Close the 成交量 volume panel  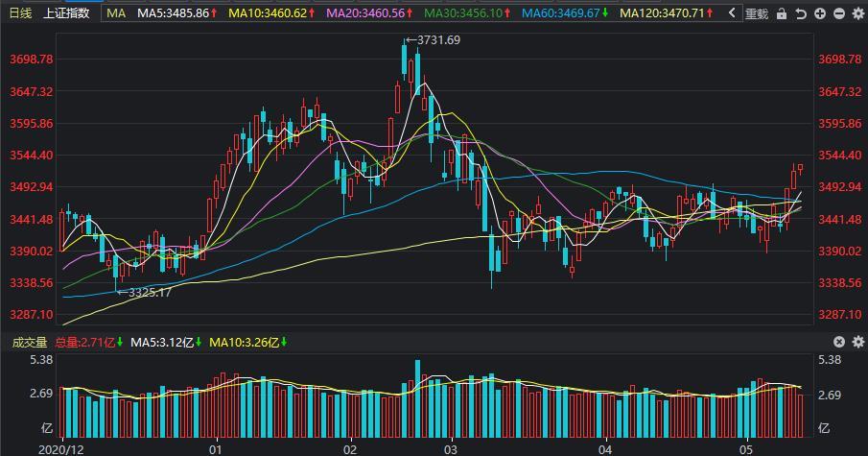click(839, 342)
